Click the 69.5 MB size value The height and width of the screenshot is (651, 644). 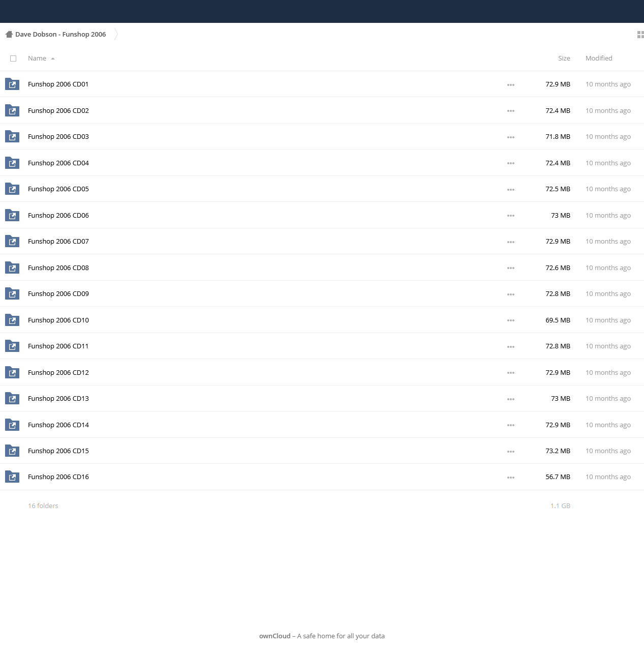558,320
